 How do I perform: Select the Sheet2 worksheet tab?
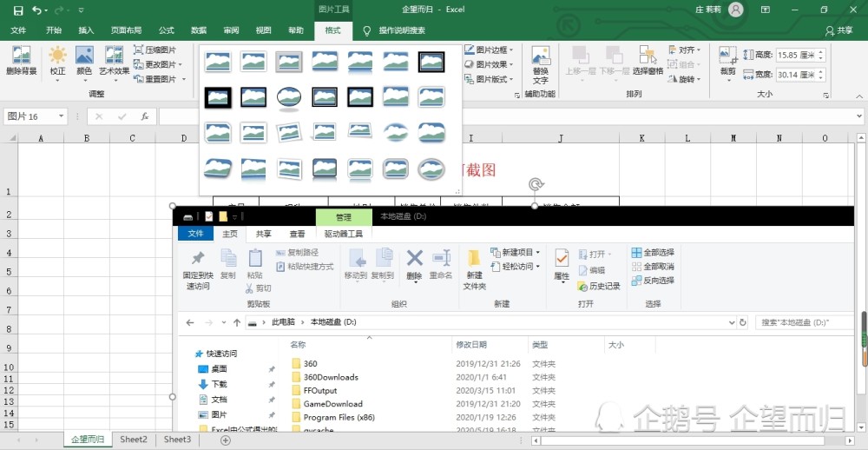point(134,440)
